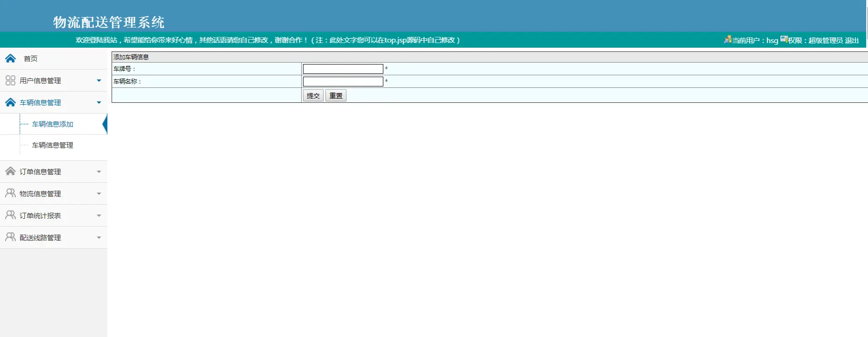This screenshot has width=868, height=337.
Task: Click the 车牌号 label text
Action: coord(124,69)
